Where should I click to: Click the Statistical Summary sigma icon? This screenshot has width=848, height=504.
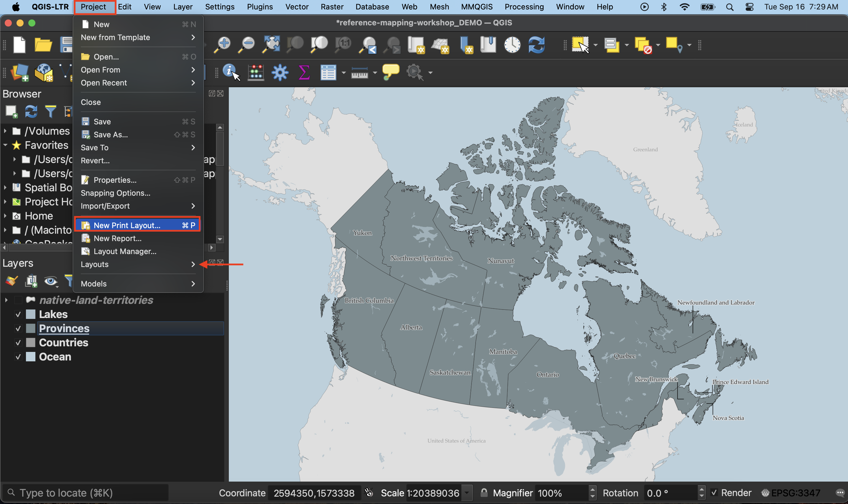pos(304,72)
